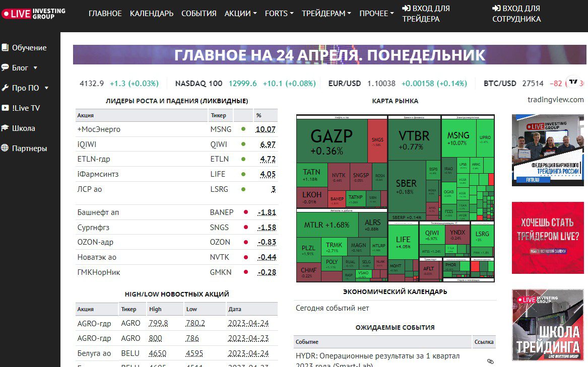588x367 pixels.
Task: Click the !Live TV play icon
Action: tap(5, 108)
